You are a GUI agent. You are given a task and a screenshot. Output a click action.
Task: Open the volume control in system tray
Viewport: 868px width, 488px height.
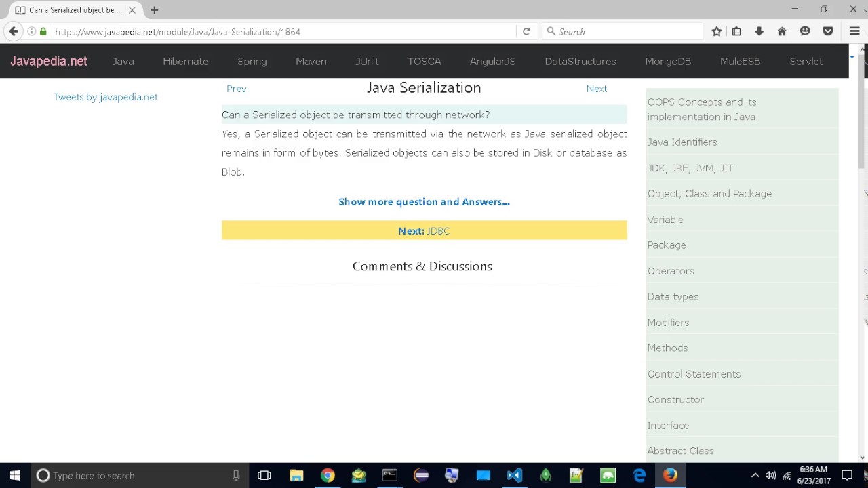(x=770, y=475)
